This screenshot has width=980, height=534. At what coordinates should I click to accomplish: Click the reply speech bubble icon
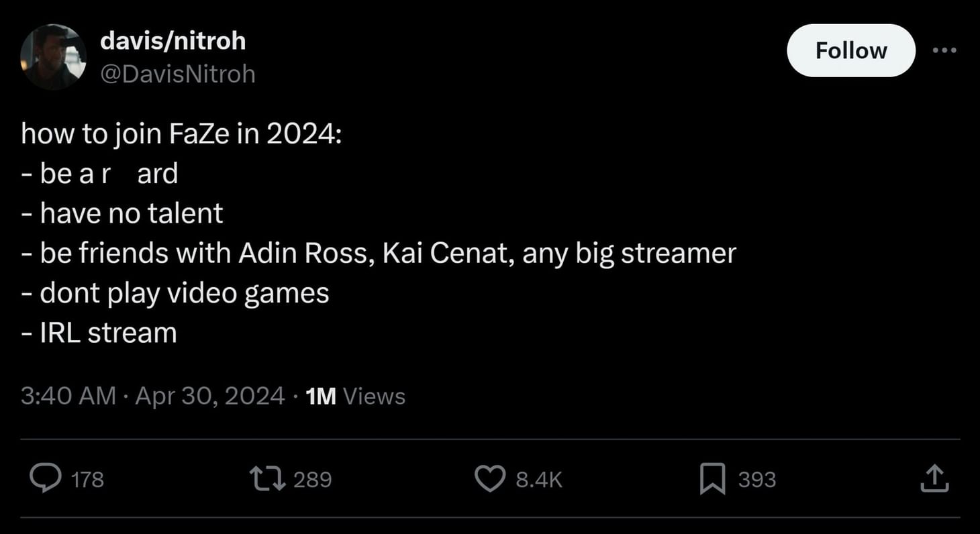click(x=46, y=479)
